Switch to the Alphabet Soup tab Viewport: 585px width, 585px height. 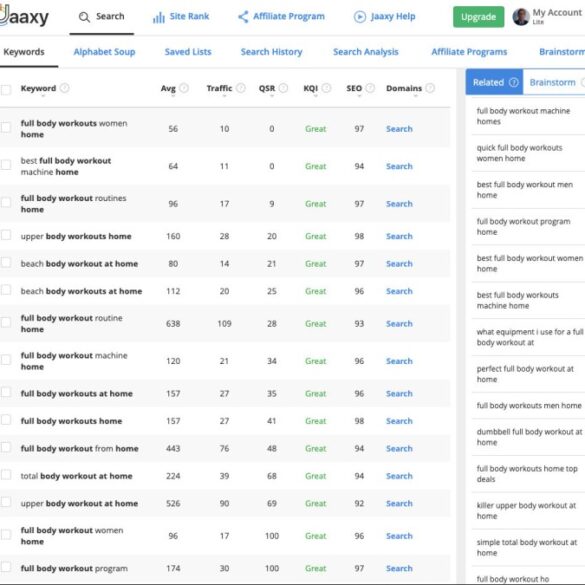[x=104, y=52]
